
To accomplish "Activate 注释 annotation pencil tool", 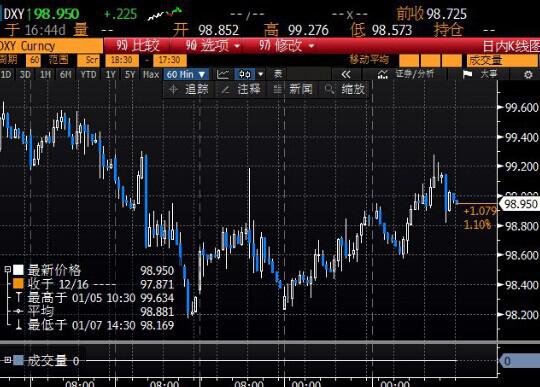I will (x=241, y=90).
